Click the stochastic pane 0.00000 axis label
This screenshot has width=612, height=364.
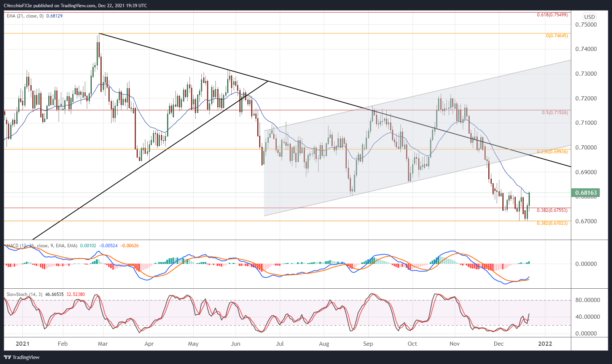click(x=586, y=334)
